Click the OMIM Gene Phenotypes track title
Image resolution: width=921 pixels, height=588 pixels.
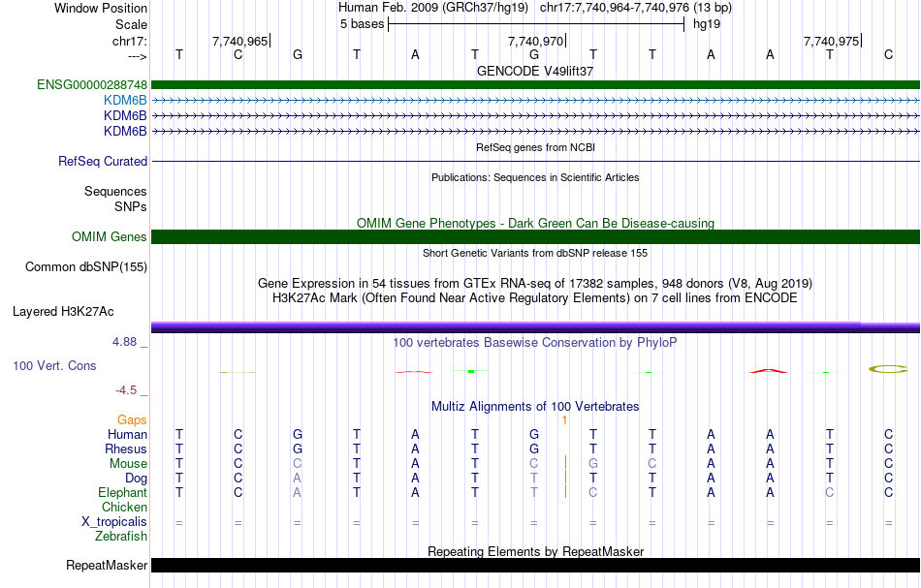(x=535, y=223)
